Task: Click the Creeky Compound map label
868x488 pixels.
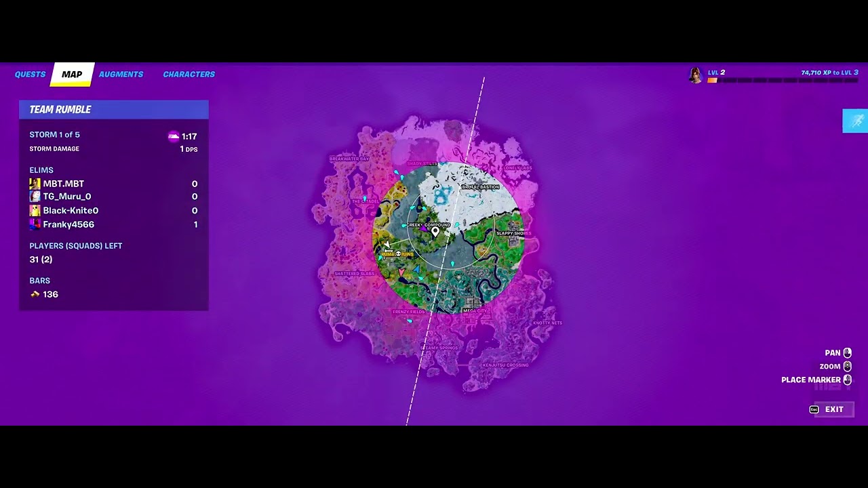Action: (x=429, y=225)
